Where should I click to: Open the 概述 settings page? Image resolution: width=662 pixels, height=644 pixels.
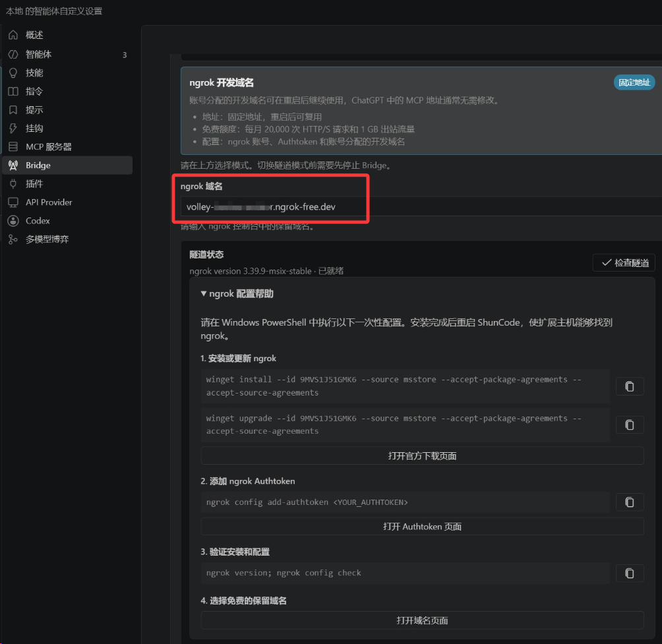67,35
